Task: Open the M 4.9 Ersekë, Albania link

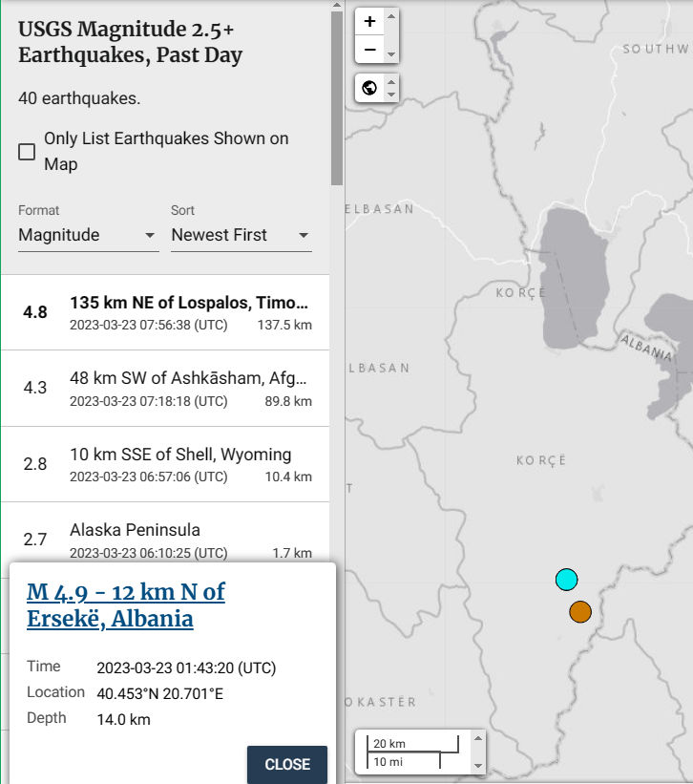Action: pyautogui.click(x=126, y=605)
